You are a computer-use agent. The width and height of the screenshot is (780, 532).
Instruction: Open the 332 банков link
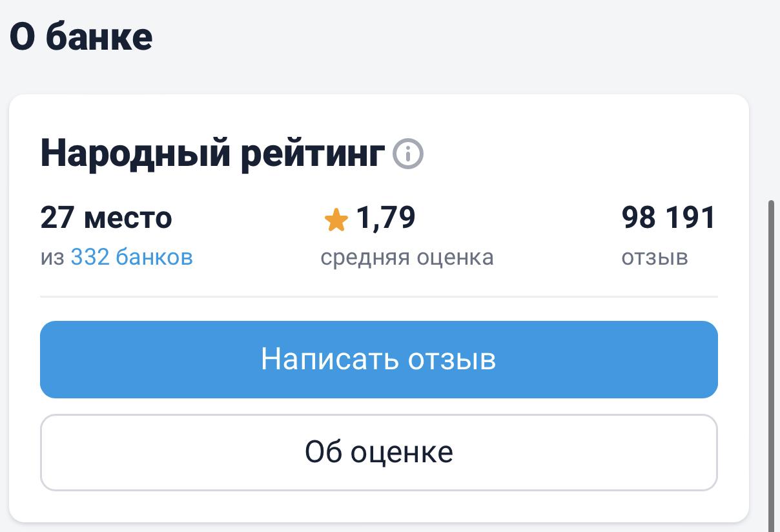(x=132, y=257)
